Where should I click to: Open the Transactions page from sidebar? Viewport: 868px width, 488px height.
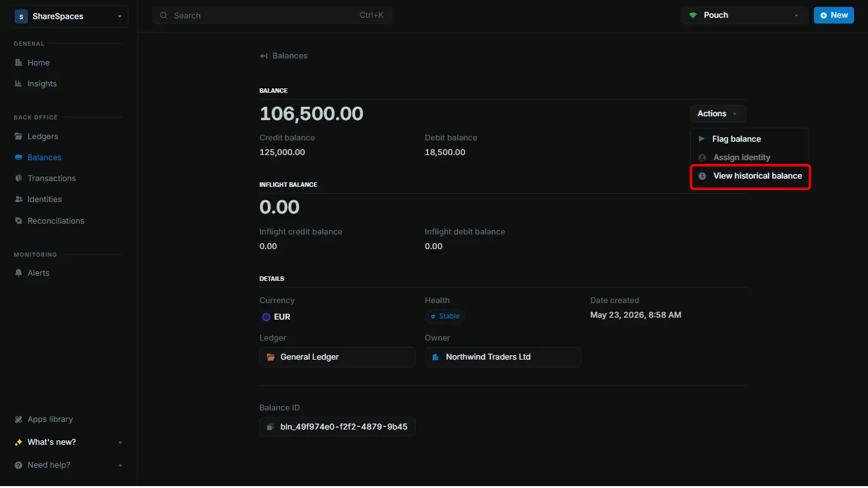coord(51,179)
